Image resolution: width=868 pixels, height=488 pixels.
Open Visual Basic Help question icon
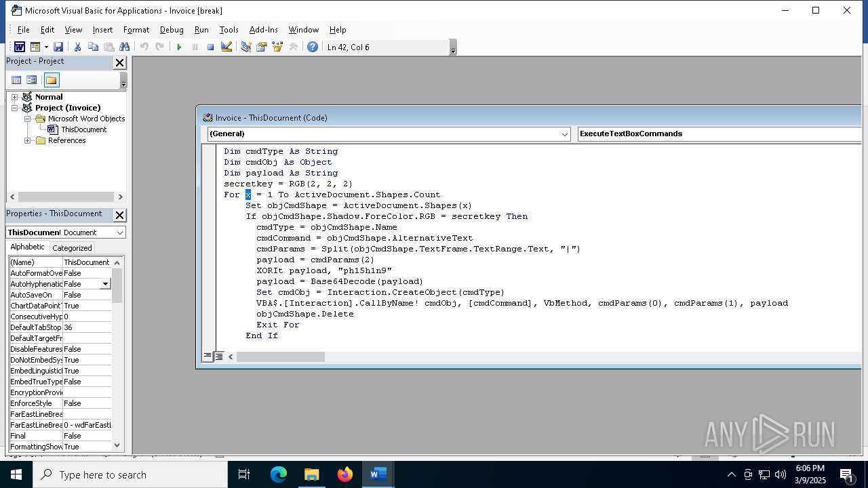[312, 47]
